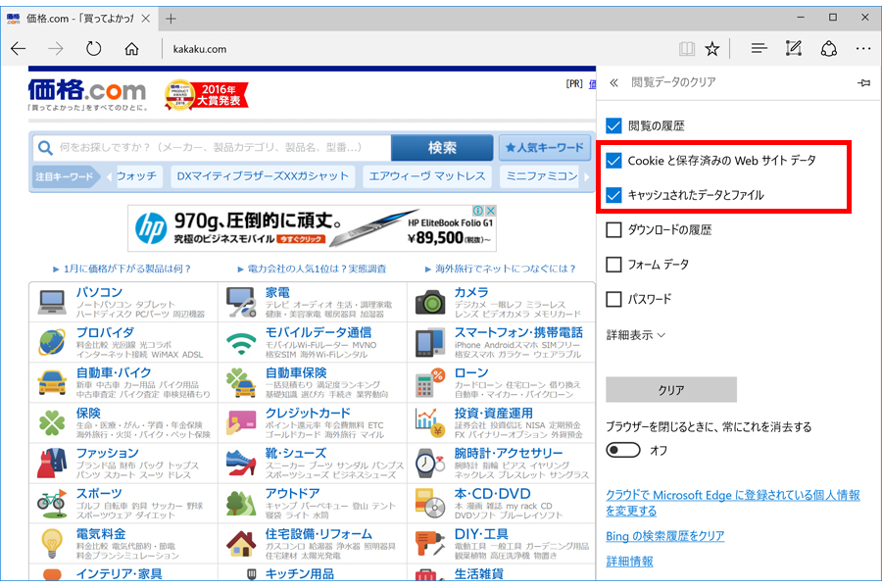Expand 詳細表示 to show more options
The height and width of the screenshot is (588, 882).
point(636,335)
